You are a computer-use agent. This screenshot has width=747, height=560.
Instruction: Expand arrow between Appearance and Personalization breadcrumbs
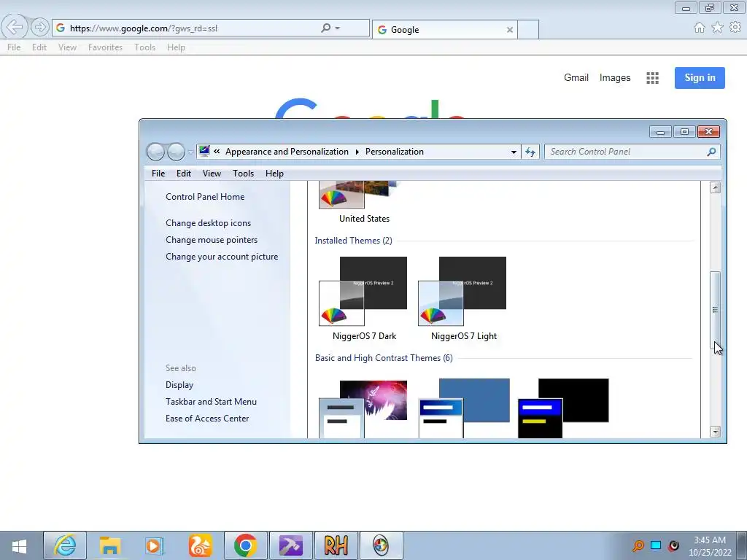[x=357, y=152]
